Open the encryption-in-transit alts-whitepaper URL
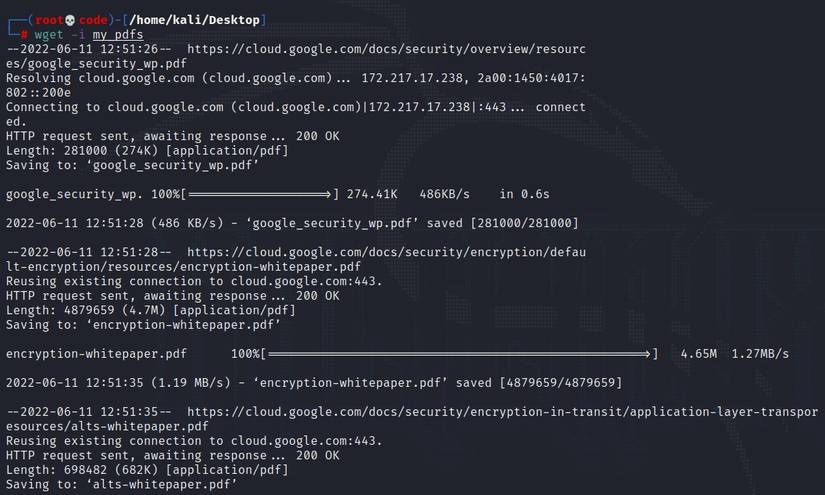 point(502,412)
